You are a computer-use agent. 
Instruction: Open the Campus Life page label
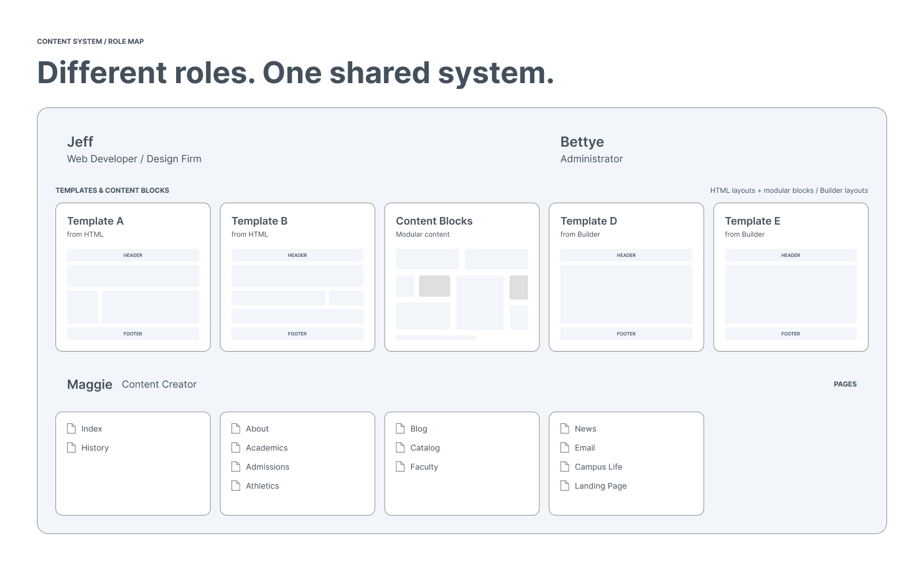tap(598, 467)
